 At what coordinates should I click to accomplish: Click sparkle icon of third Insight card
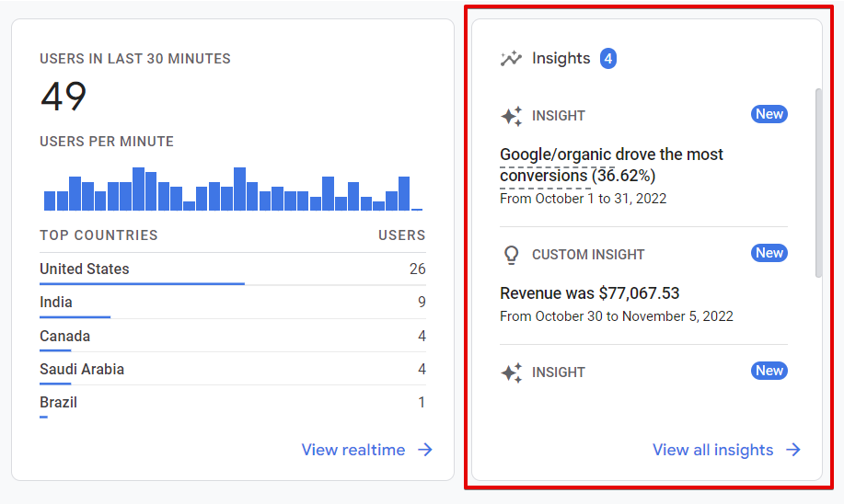[511, 372]
